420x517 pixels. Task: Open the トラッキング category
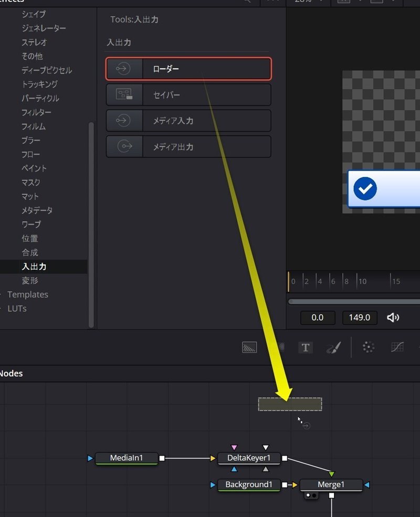pos(39,85)
